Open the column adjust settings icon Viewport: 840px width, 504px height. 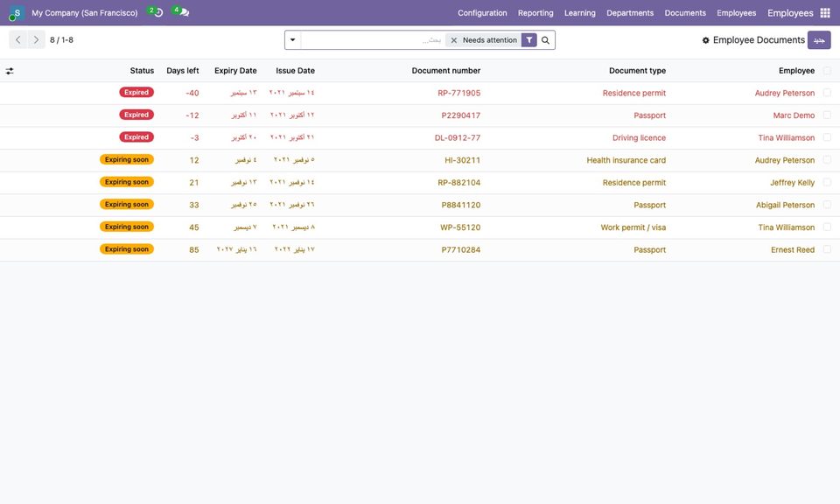pos(10,71)
